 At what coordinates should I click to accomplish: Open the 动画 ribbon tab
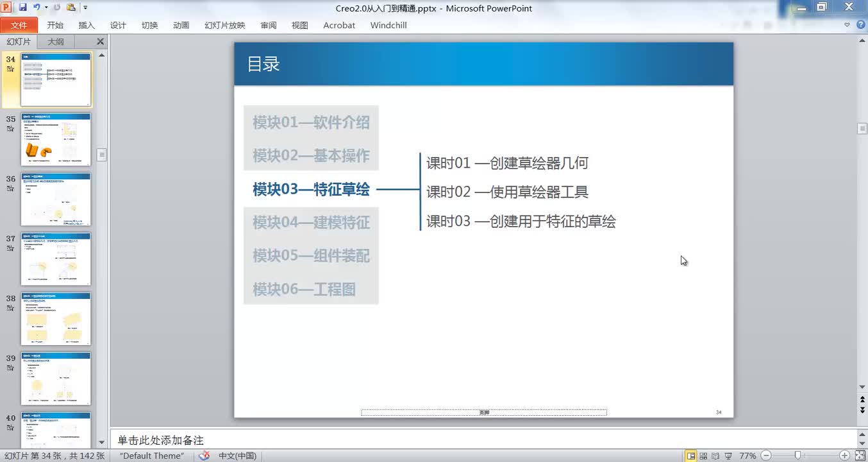click(x=181, y=25)
